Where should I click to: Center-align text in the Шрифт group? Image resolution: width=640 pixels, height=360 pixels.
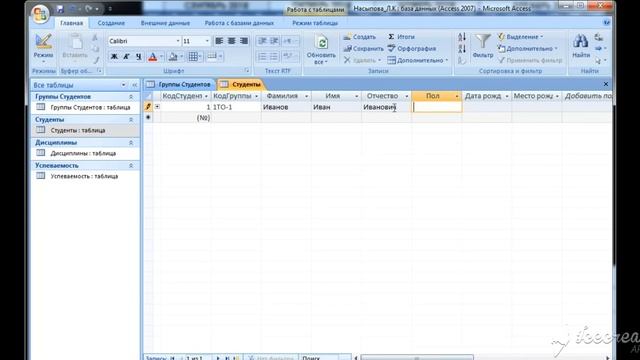click(231, 41)
